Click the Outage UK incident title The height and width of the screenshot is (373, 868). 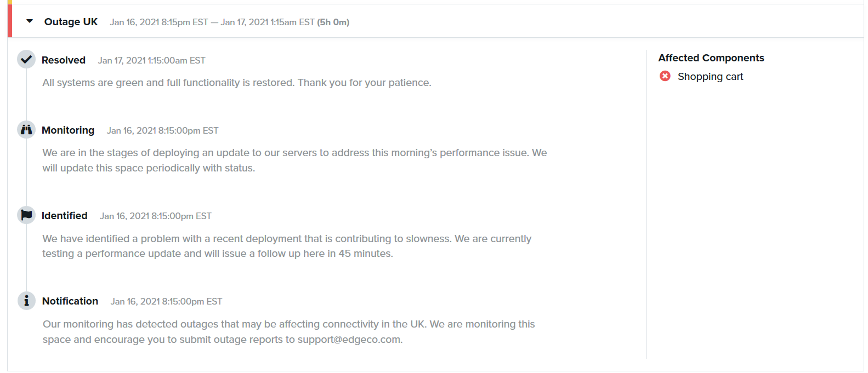click(x=71, y=22)
